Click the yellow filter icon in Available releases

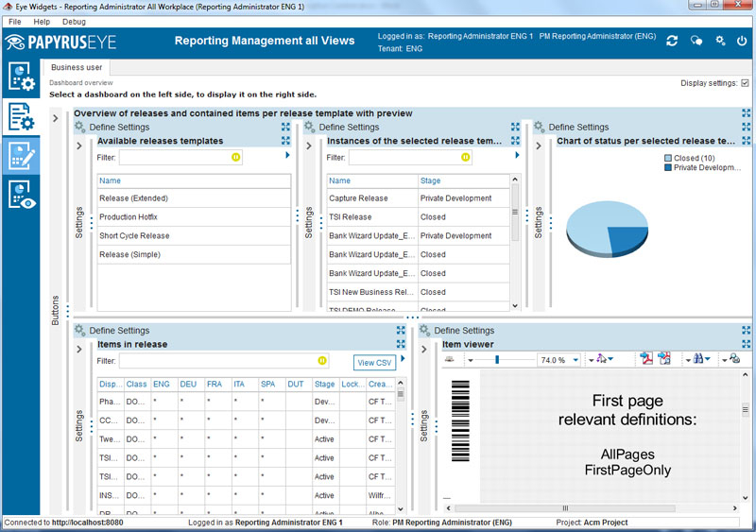coord(235,157)
